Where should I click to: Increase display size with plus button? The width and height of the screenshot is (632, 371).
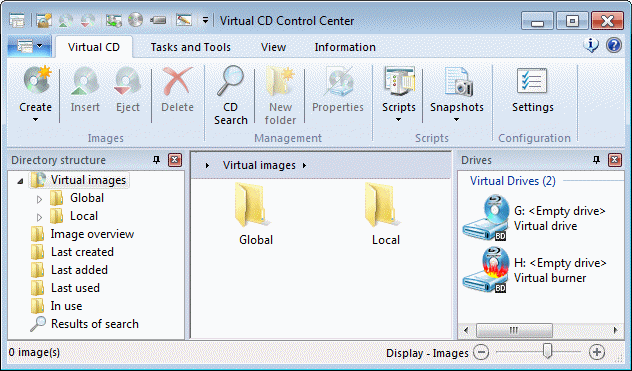pyautogui.click(x=597, y=352)
